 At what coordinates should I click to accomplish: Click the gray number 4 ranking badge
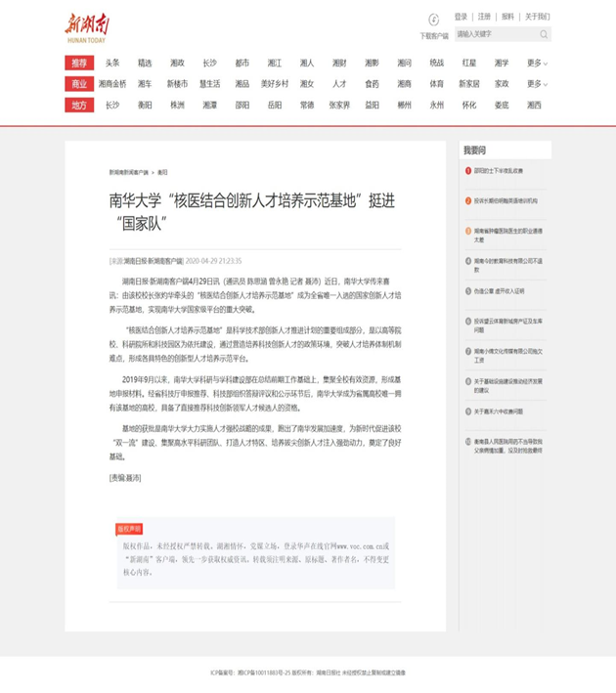pyautogui.click(x=467, y=261)
